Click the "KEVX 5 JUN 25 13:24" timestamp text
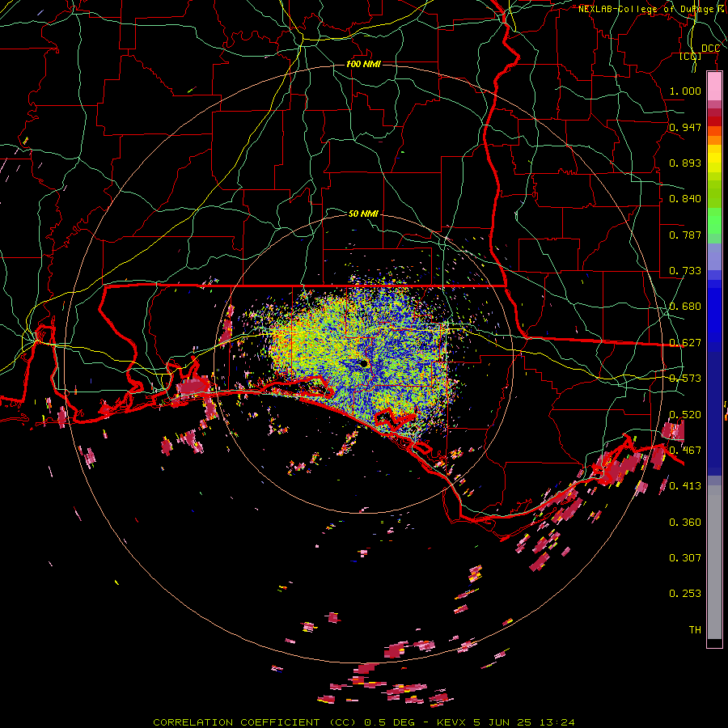Viewport: 728px width, 728px height. pos(506,722)
